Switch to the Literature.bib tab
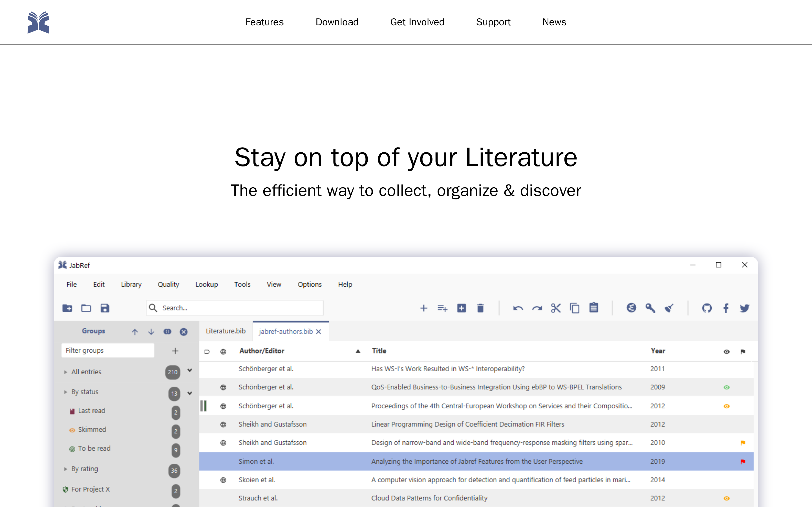 (x=226, y=331)
